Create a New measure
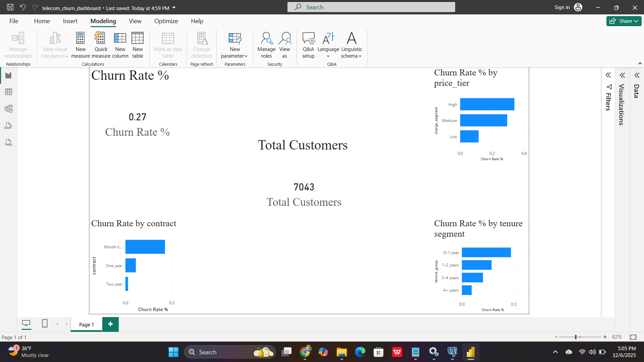The height and width of the screenshot is (362, 644). tap(80, 45)
